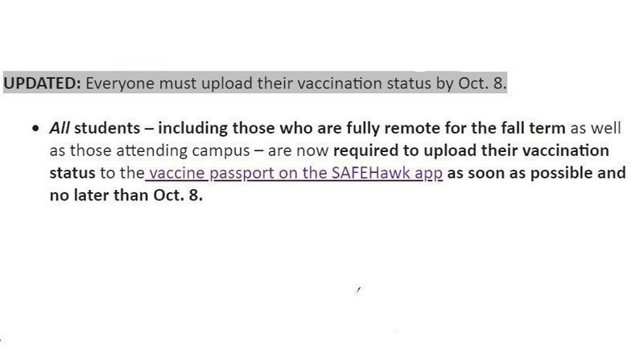
Task: Open the vaccine passport on the SAFEHawk app link
Action: (x=294, y=173)
